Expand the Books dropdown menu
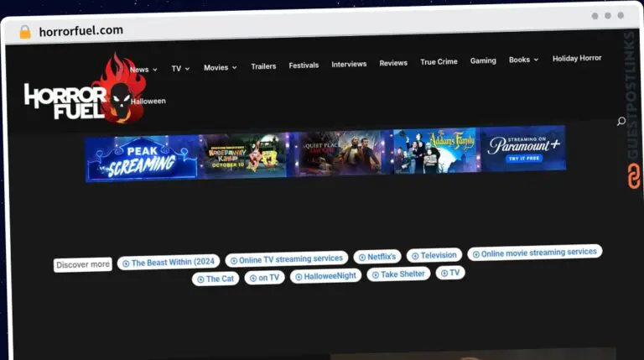 [x=523, y=60]
